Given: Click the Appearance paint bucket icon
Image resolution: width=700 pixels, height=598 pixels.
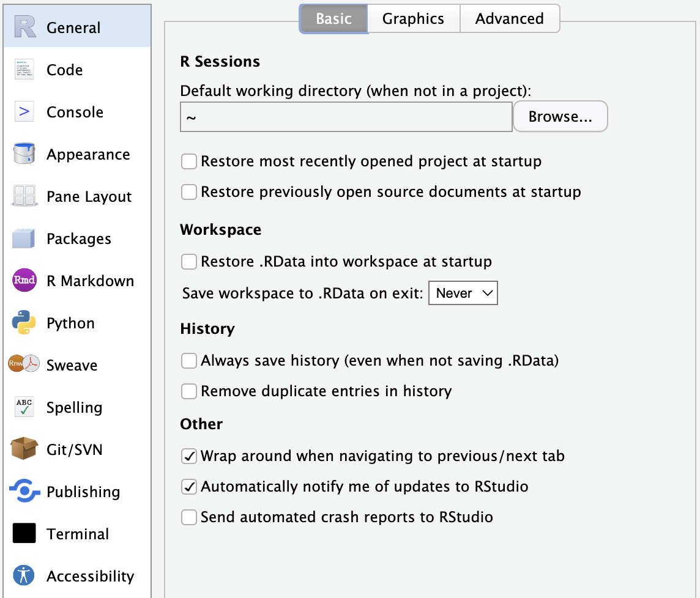Looking at the screenshot, I should 24,153.
